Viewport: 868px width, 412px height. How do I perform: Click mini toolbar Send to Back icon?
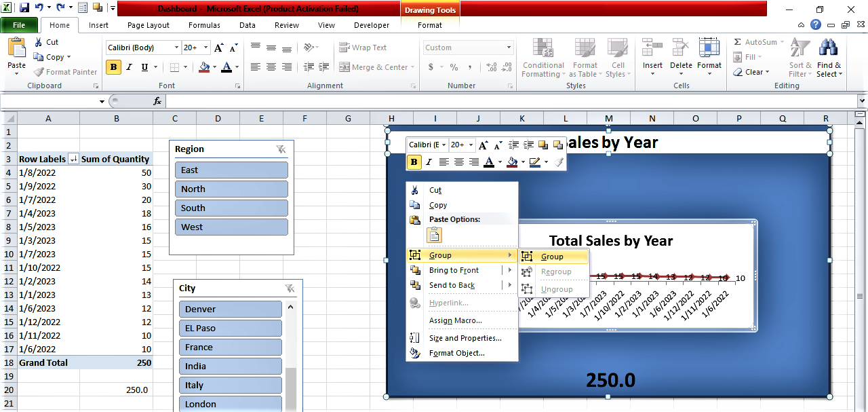click(x=557, y=145)
